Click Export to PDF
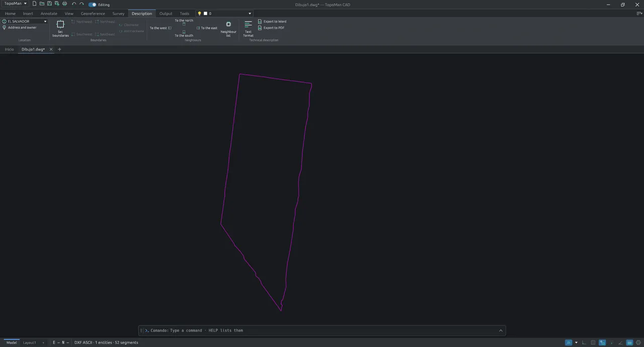Screen dimensions: 644x347 (271, 28)
